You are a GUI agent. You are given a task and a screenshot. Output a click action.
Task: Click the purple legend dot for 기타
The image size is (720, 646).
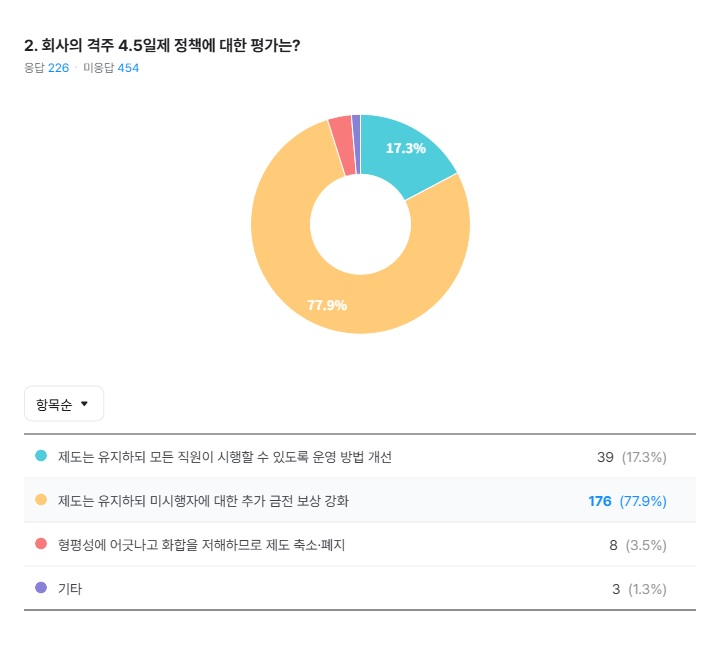tap(41, 588)
